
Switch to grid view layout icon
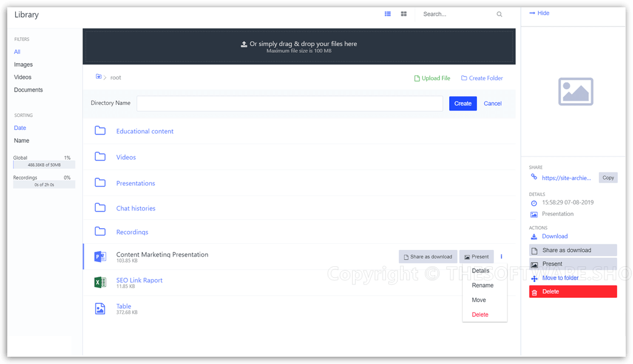click(404, 14)
